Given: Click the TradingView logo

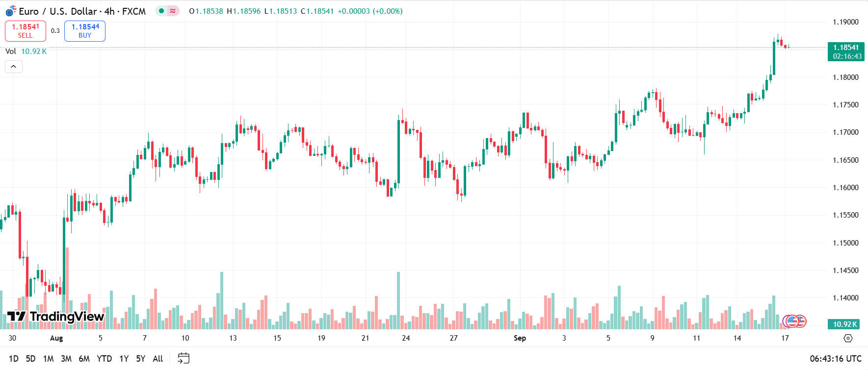Looking at the screenshot, I should click(56, 317).
